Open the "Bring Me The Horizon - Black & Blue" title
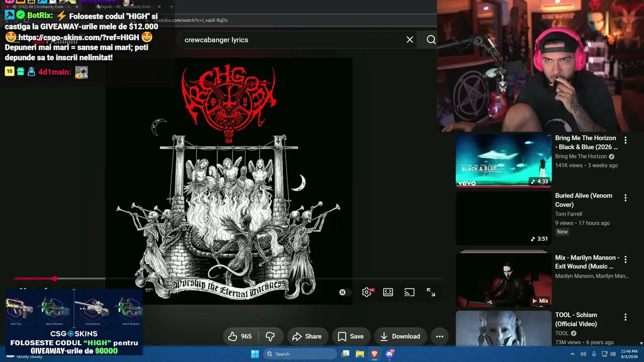Viewport: 644px width, 362px height. [586, 142]
